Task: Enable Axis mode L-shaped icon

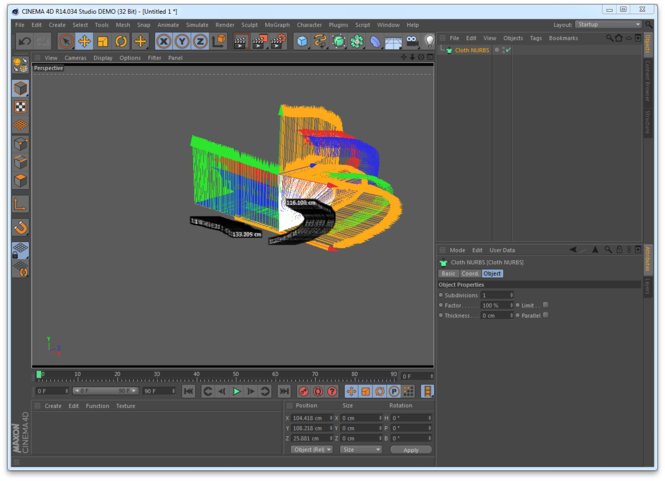Action: [x=20, y=205]
